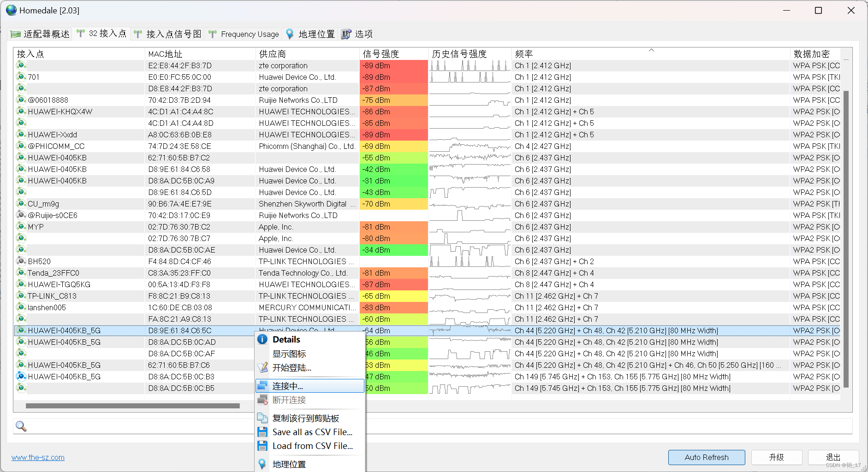868x472 pixels.
Task: Sort by 供应商 column header
Action: [308, 54]
